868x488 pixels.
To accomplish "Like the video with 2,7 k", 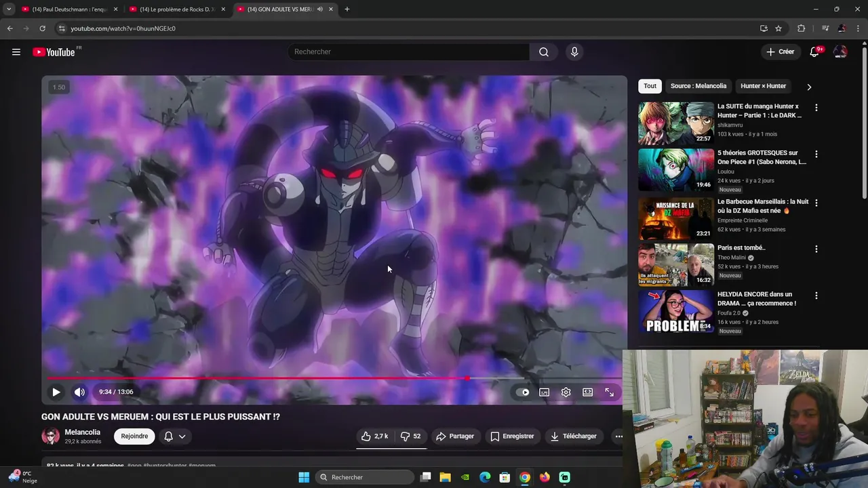I will tap(374, 436).
